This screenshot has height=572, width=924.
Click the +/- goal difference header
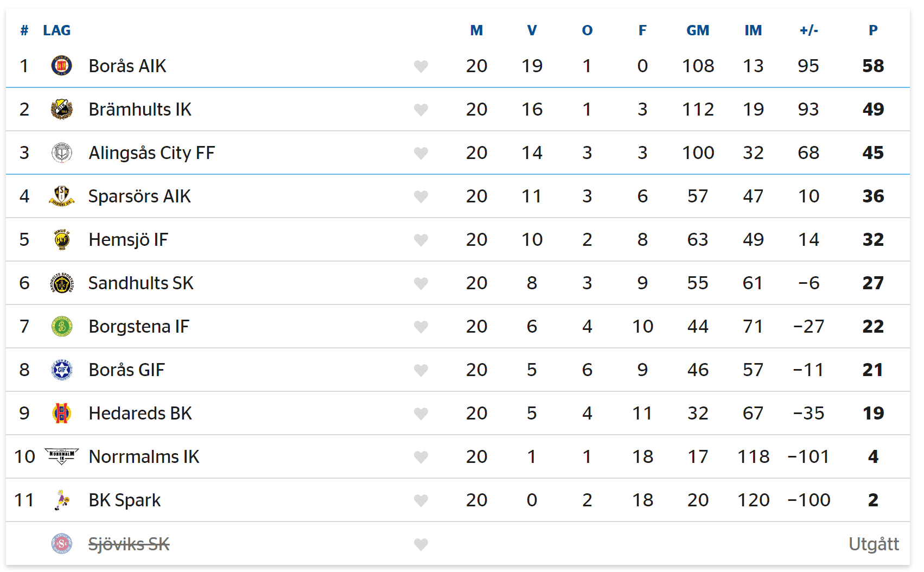click(x=808, y=30)
